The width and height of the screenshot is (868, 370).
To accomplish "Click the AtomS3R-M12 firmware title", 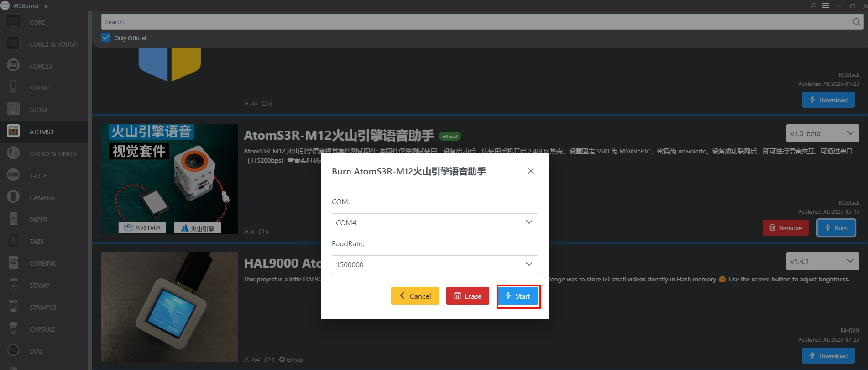I will click(x=339, y=136).
